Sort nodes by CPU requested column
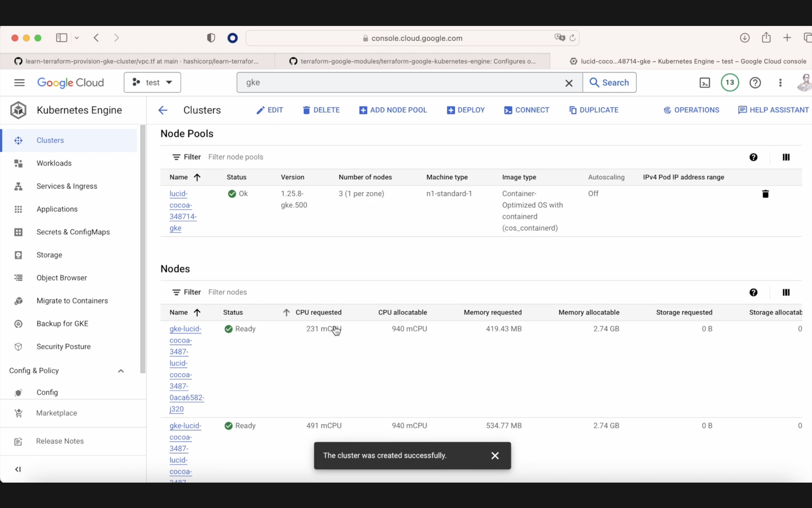Viewport: 812px width, 508px height. 313,313
